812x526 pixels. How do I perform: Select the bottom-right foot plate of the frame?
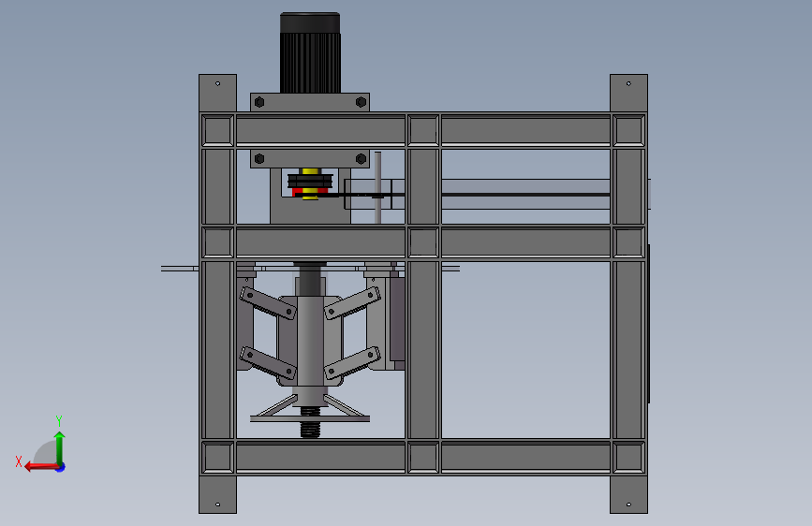(x=628, y=494)
